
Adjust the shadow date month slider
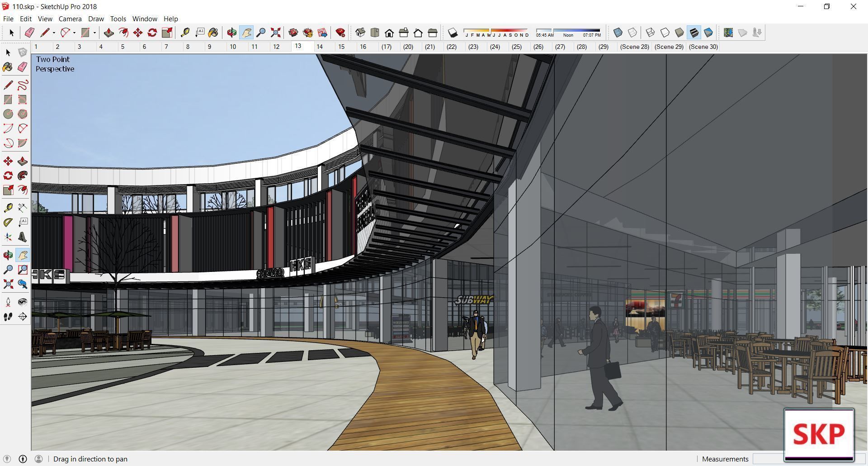coord(496,33)
